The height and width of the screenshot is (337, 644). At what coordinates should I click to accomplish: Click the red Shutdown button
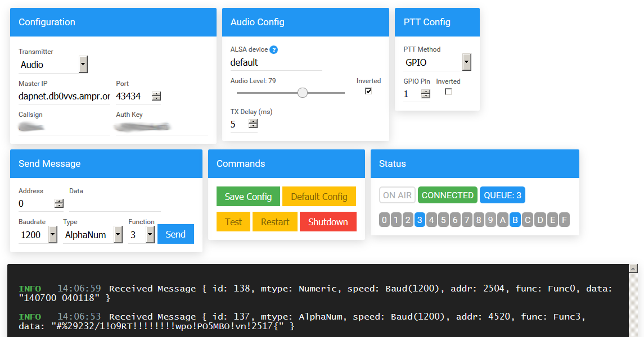[328, 222]
